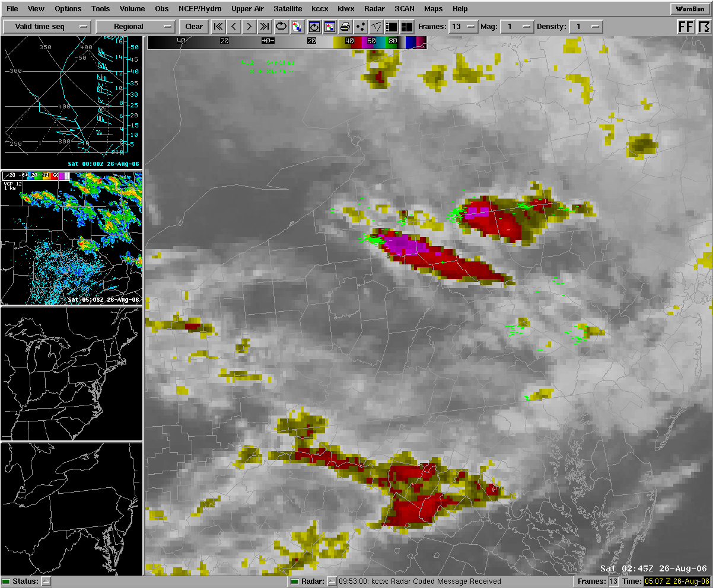Viewport: 713px width, 588px height.
Task: Open the Density dropdown
Action: coord(586,27)
